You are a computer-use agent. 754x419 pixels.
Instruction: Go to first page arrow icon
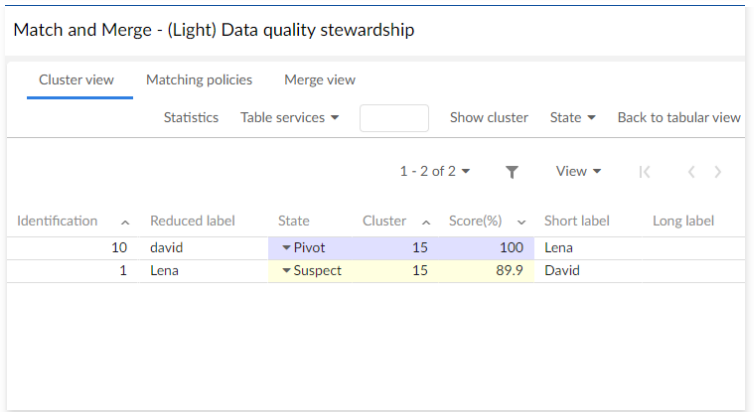click(645, 172)
